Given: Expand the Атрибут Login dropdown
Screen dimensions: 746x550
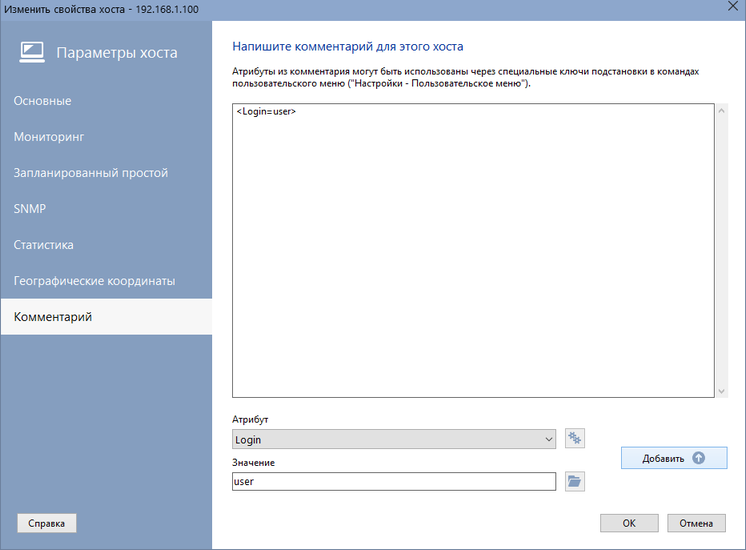Looking at the screenshot, I should pos(394,439).
